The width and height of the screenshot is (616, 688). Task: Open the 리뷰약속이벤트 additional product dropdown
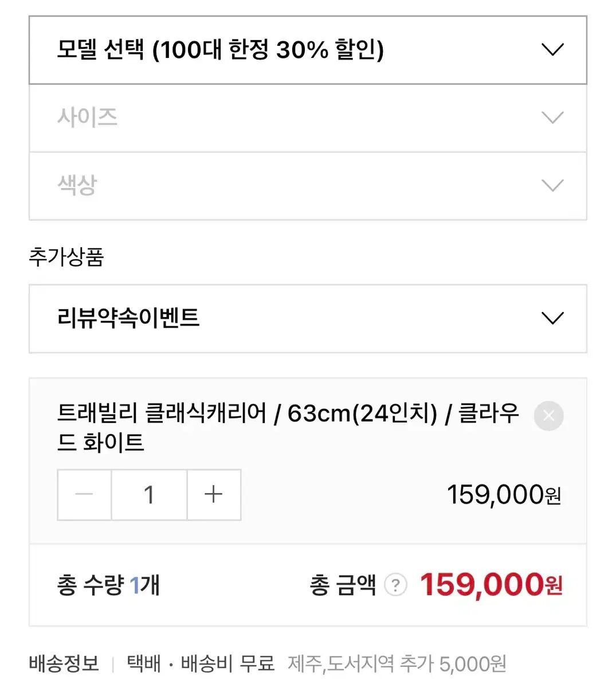click(308, 318)
